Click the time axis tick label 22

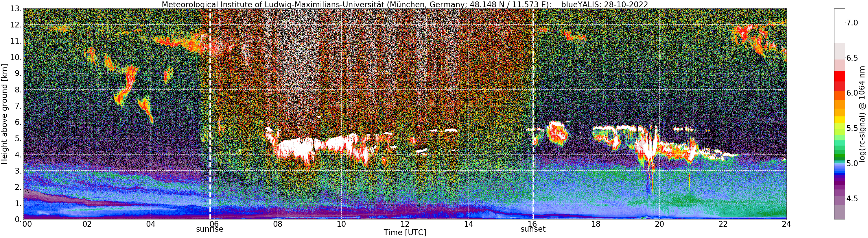coord(723,224)
